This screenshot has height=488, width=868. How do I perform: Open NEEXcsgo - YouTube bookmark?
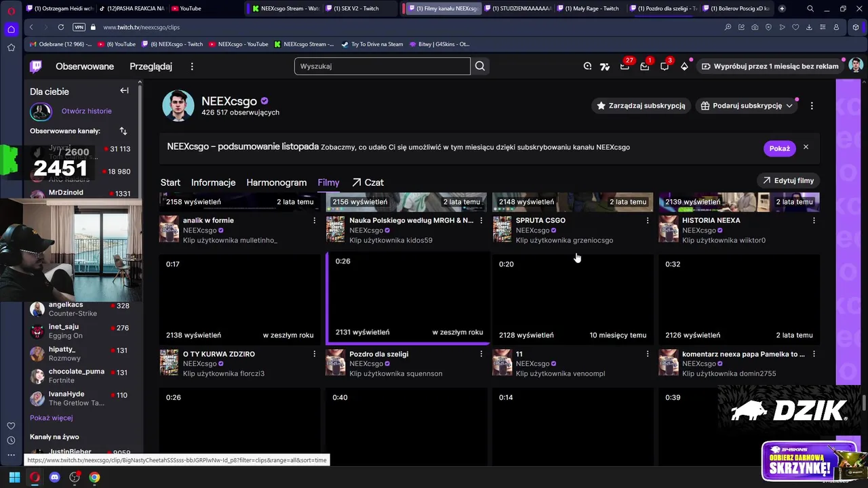click(x=238, y=44)
